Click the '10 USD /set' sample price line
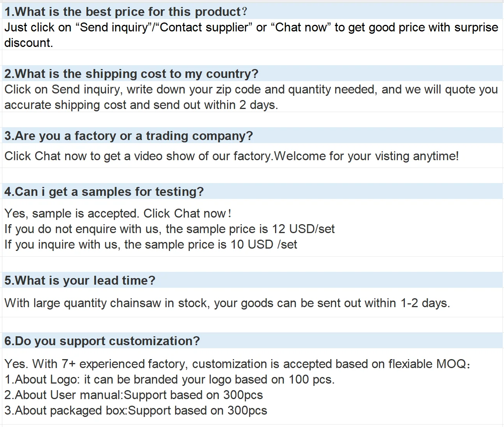The image size is (504, 427). (151, 244)
